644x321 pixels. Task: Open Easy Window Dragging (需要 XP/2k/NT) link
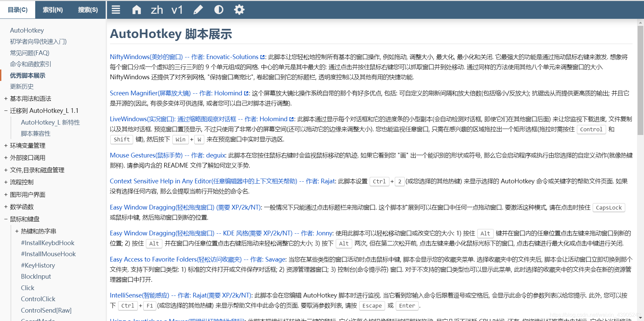(185, 208)
